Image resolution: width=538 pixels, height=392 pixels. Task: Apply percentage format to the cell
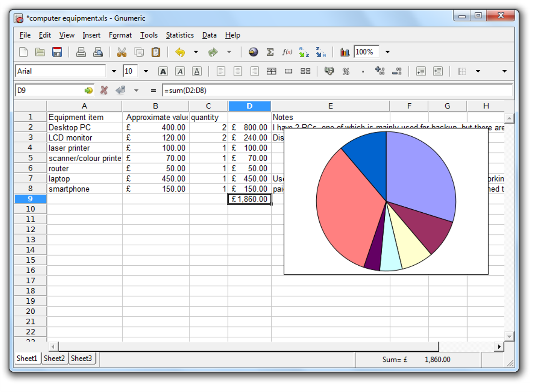coord(346,71)
